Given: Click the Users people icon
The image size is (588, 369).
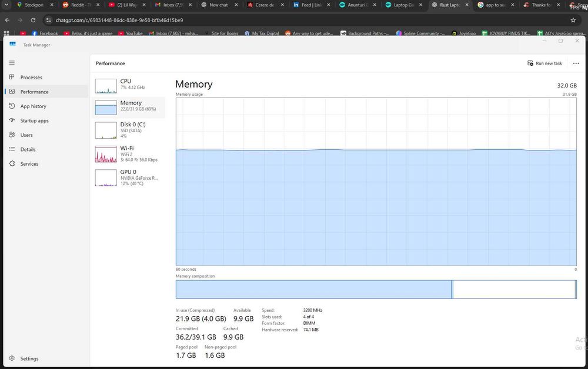Looking at the screenshot, I should pos(12,135).
